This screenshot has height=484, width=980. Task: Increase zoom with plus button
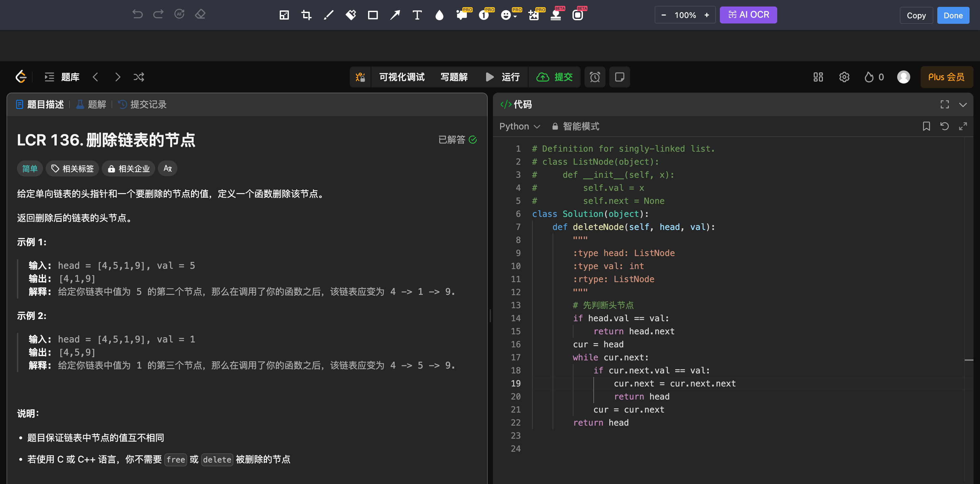[x=706, y=15]
